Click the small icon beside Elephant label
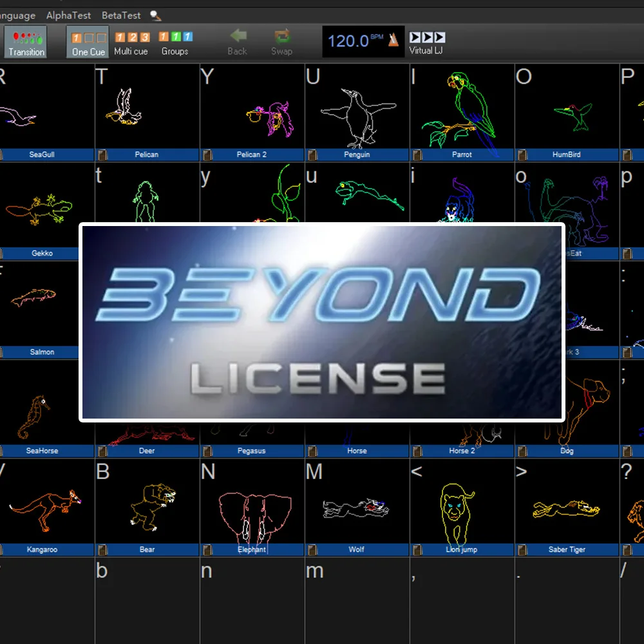This screenshot has width=644, height=644. [x=207, y=549]
